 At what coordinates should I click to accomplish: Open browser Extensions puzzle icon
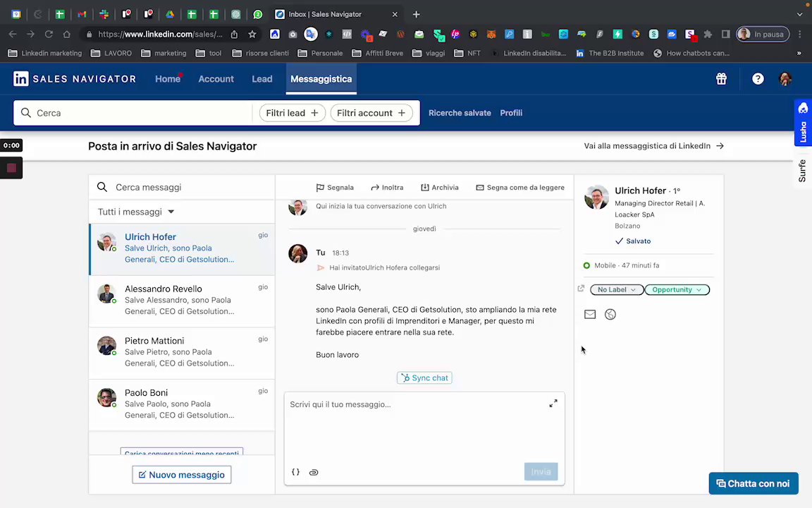(x=708, y=34)
